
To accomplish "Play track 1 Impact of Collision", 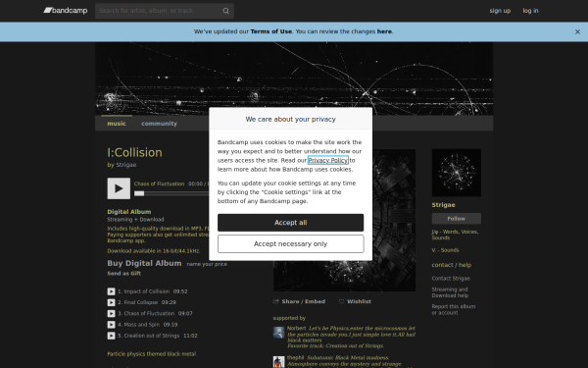I will [111, 291].
